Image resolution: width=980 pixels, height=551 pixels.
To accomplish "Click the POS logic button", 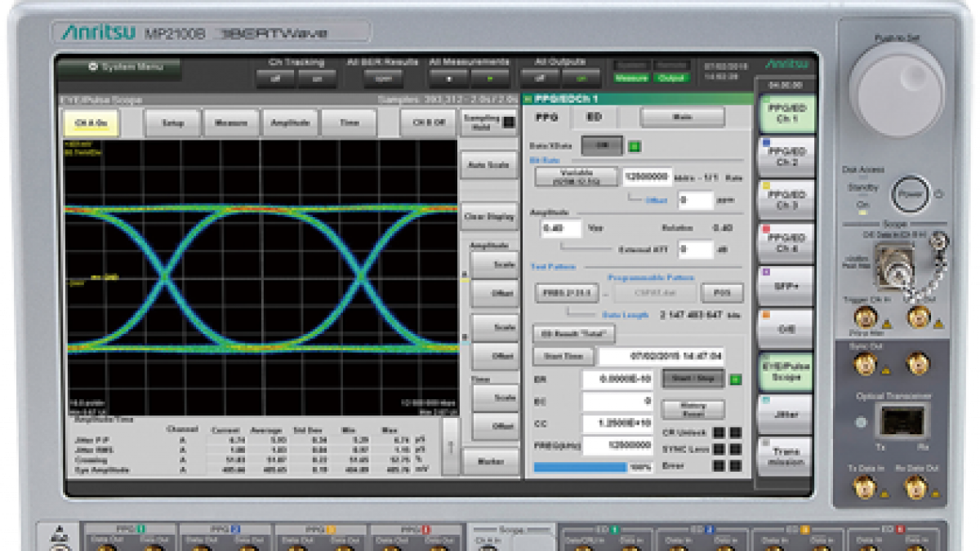I will pyautogui.click(x=722, y=293).
